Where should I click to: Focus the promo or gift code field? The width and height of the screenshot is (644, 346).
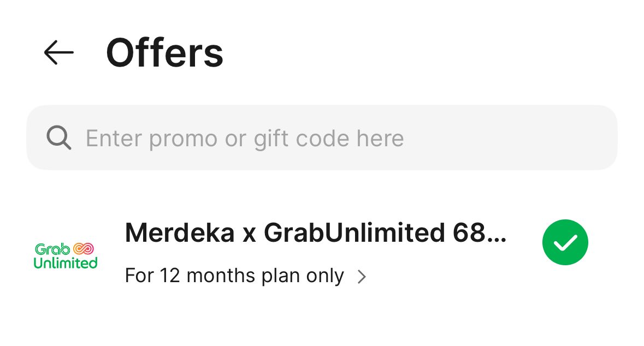(322, 138)
